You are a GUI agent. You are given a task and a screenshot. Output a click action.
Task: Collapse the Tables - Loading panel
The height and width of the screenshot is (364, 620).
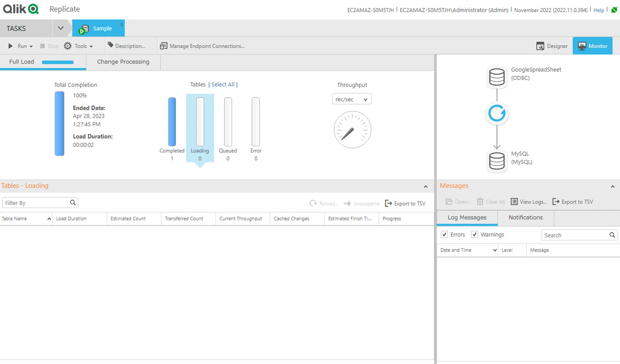[x=426, y=187]
